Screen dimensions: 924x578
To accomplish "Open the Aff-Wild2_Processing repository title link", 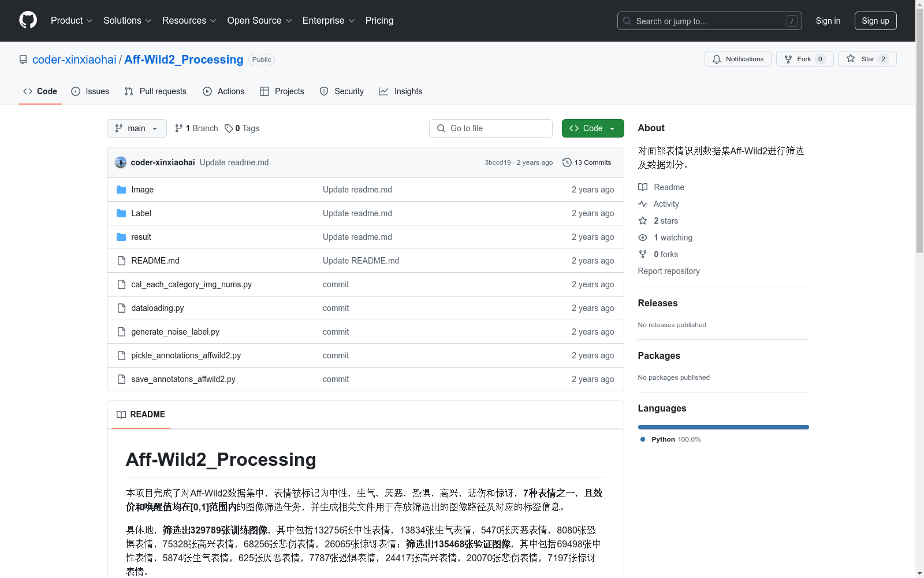I will tap(184, 60).
